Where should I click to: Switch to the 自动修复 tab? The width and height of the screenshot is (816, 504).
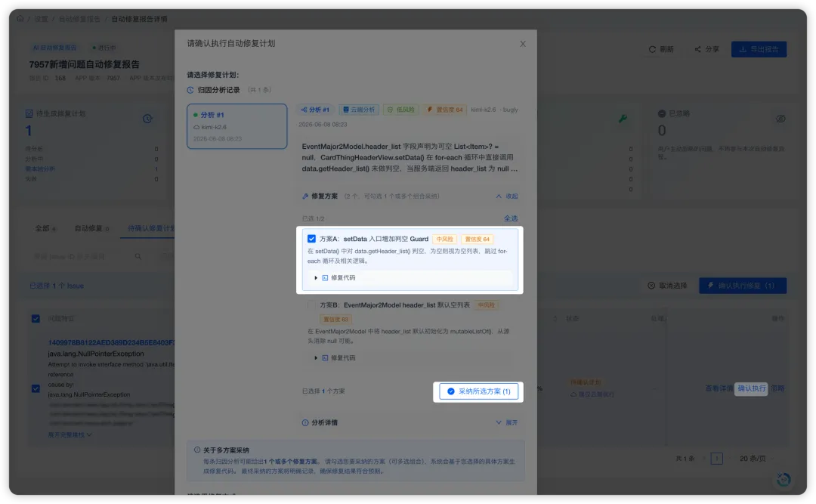91,228
